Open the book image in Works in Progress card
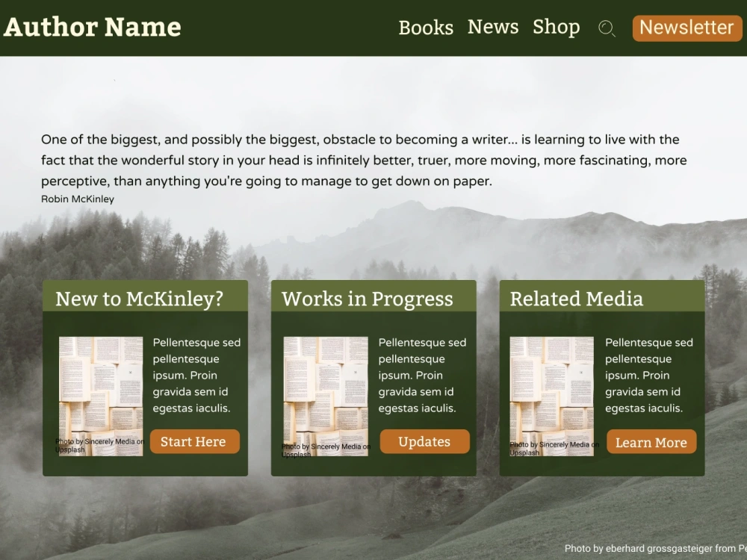747x560 pixels. click(326, 396)
